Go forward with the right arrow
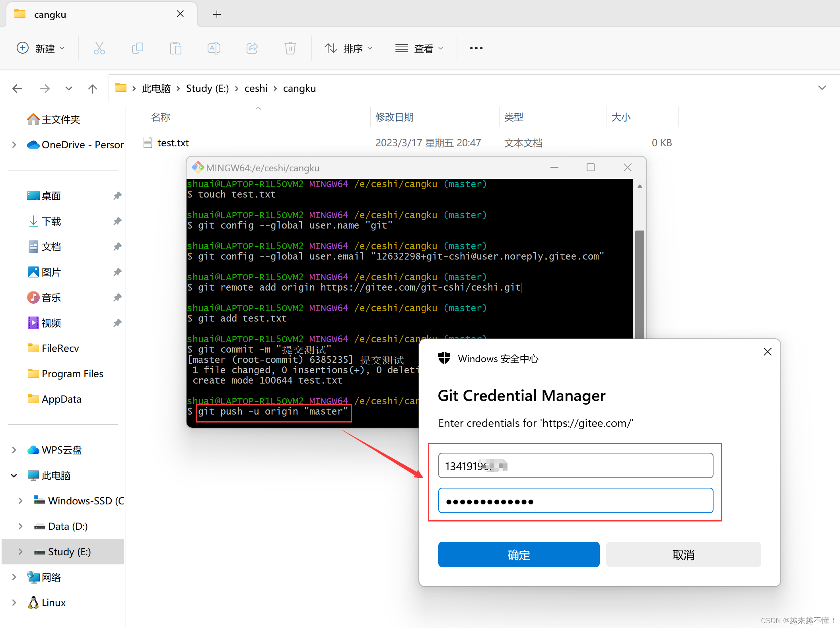Viewport: 840px width, 628px height. (x=45, y=88)
